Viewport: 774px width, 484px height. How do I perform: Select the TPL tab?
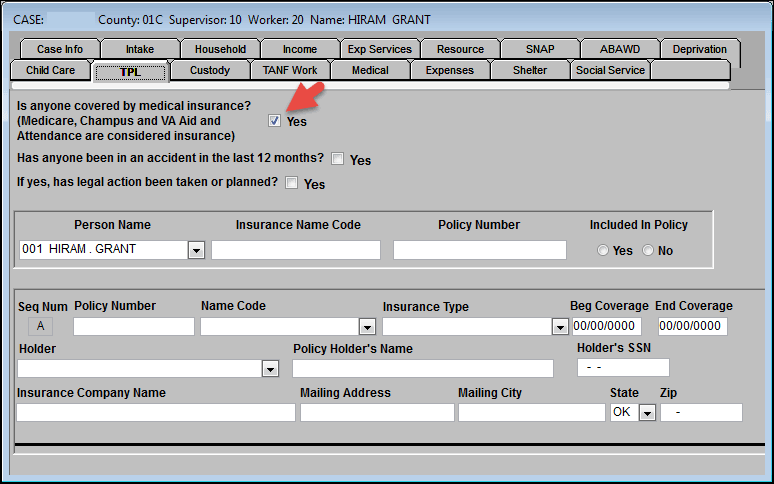coord(130,72)
